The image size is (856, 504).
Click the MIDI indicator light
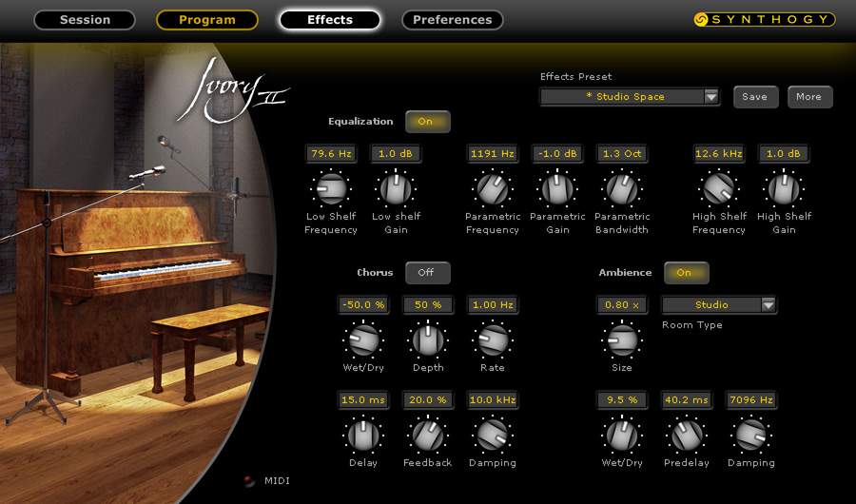(x=250, y=480)
